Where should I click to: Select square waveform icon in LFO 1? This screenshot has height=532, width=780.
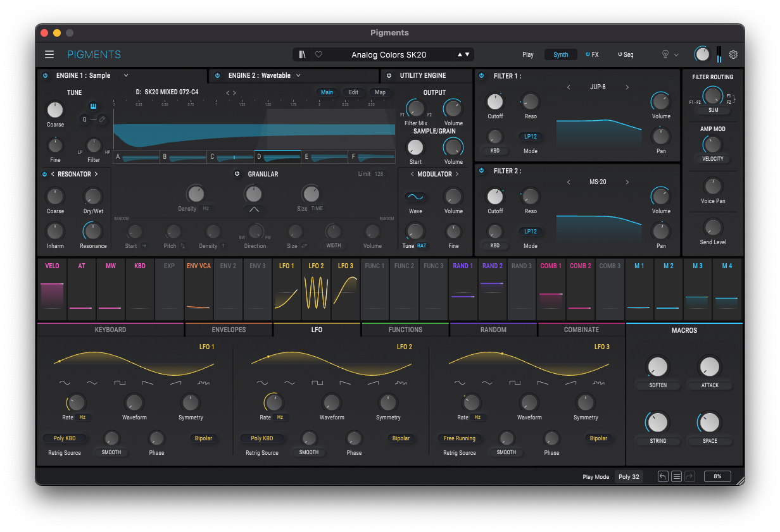click(x=120, y=383)
